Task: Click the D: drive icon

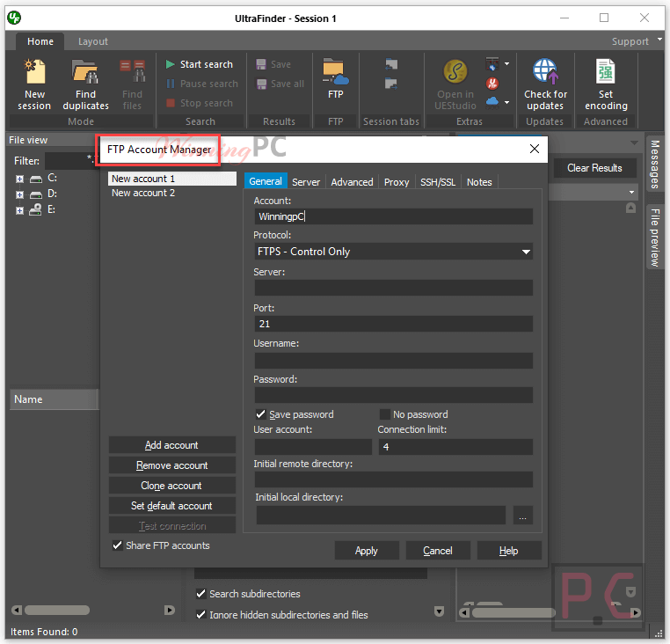Action: [x=36, y=194]
